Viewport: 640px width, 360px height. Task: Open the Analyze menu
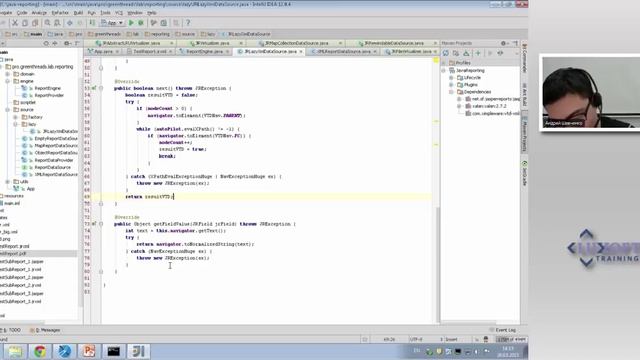tap(39, 13)
